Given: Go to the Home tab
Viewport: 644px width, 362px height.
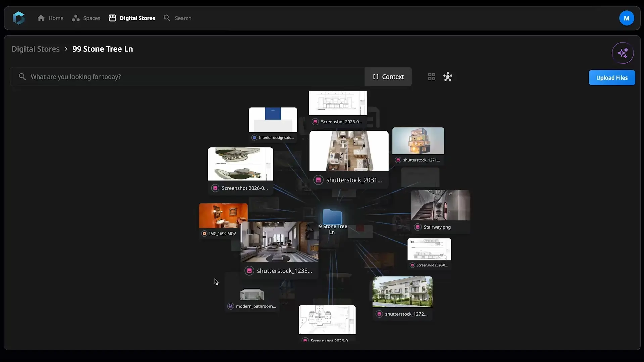Looking at the screenshot, I should [x=50, y=18].
